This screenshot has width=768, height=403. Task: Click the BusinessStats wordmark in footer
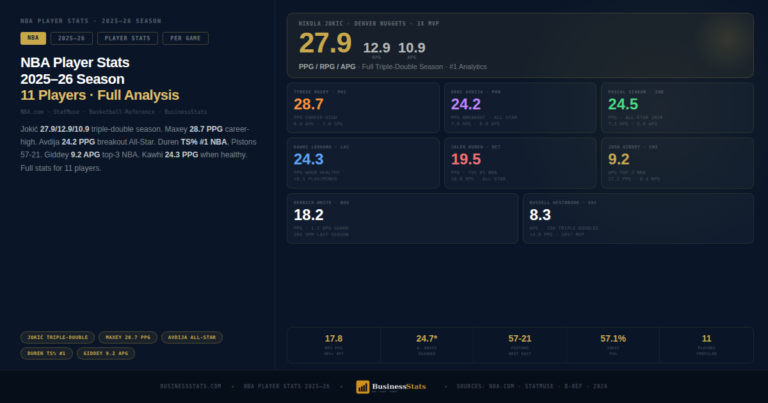coord(399,386)
